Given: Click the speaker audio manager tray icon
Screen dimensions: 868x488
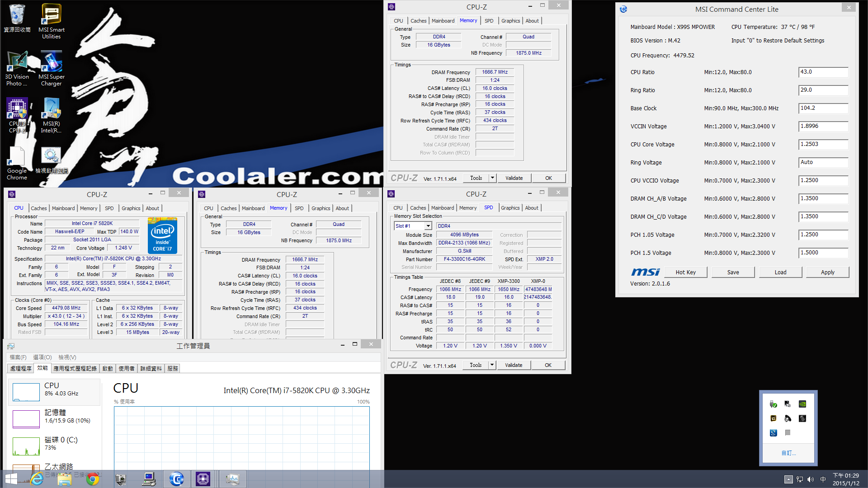Looking at the screenshot, I should click(788, 418).
